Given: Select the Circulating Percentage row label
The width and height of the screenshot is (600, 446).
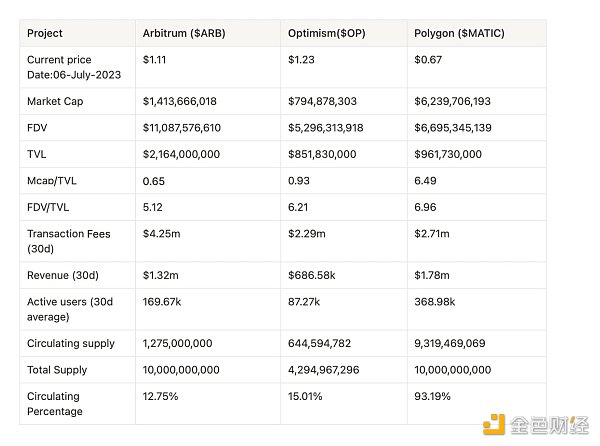Looking at the screenshot, I should click(x=55, y=404).
